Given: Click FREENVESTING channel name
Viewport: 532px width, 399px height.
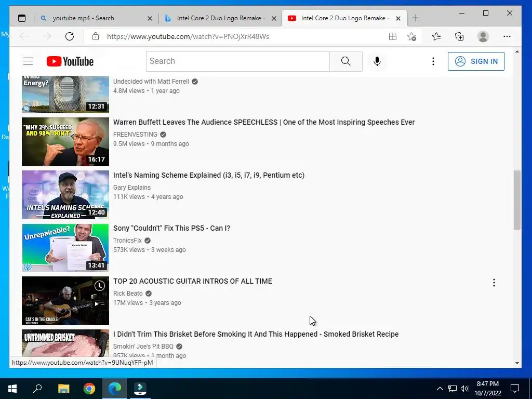Looking at the screenshot, I should (136, 135).
